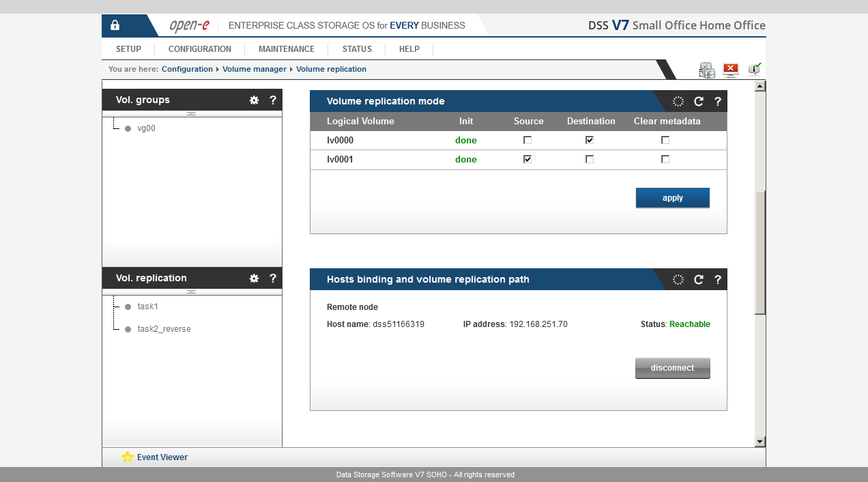The width and height of the screenshot is (868, 482).
Task: Click 'done' init status for lv0001
Action: 466,159
